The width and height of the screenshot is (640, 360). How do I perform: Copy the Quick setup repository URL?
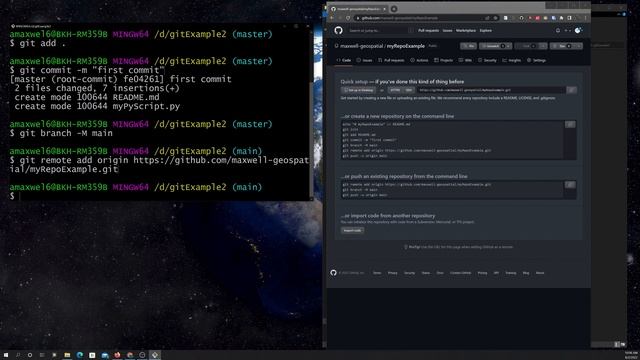(x=571, y=90)
